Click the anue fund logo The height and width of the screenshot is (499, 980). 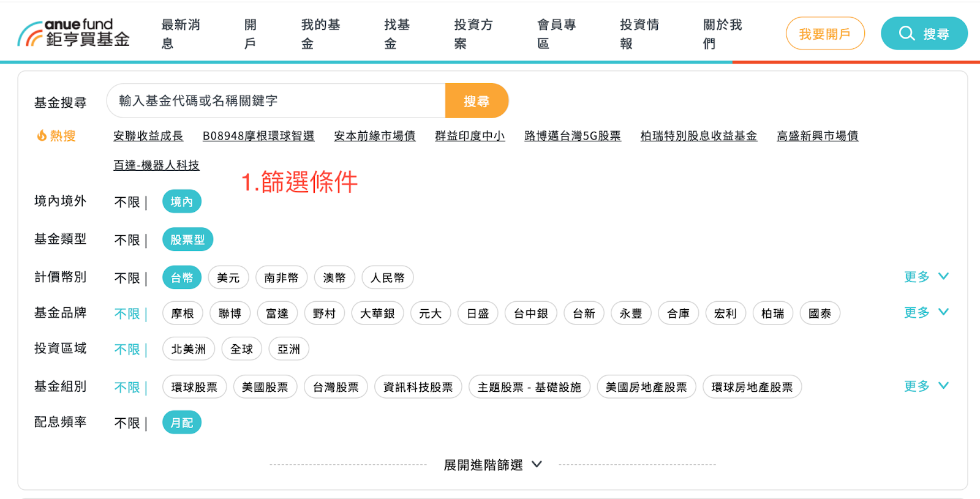(x=73, y=33)
